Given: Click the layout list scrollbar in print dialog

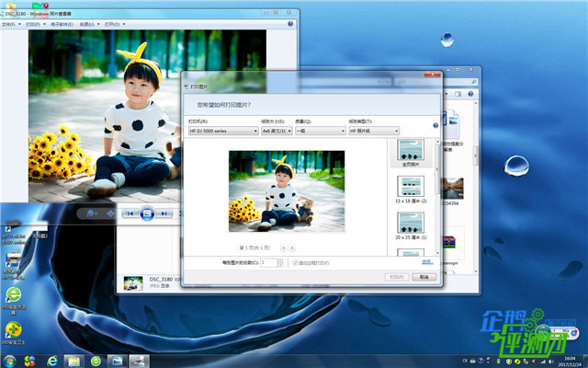Looking at the screenshot, I should point(437,169).
